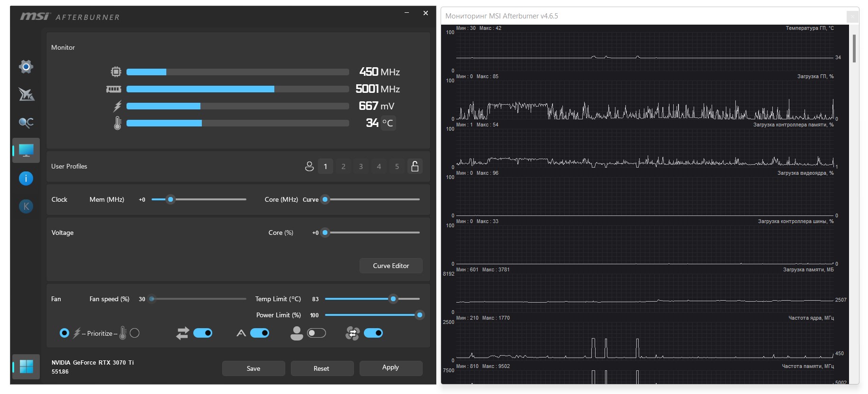Click the Core voltage (%) slider handle
This screenshot has height=394, width=868.
coord(325,233)
